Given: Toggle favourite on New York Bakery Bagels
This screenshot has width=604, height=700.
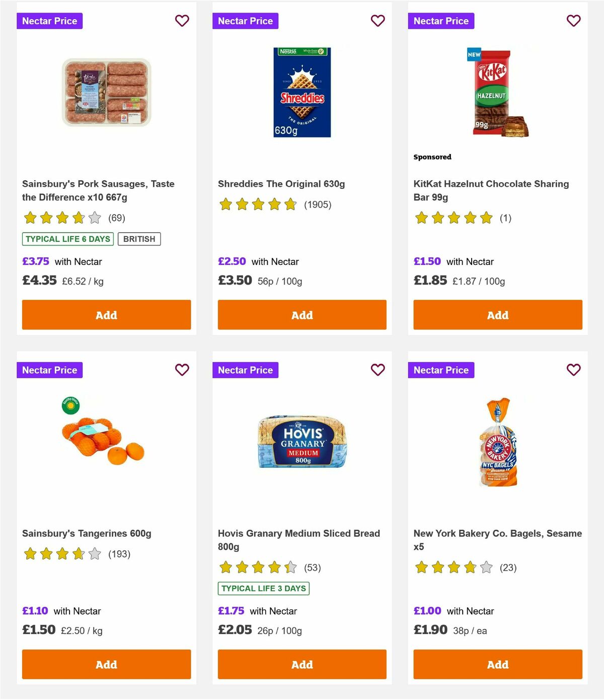Looking at the screenshot, I should (x=573, y=370).
